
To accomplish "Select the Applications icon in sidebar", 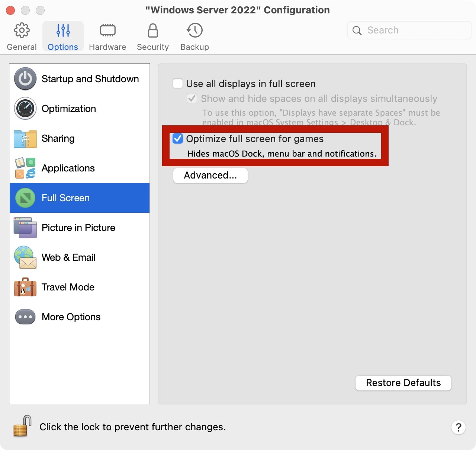I will click(x=25, y=168).
